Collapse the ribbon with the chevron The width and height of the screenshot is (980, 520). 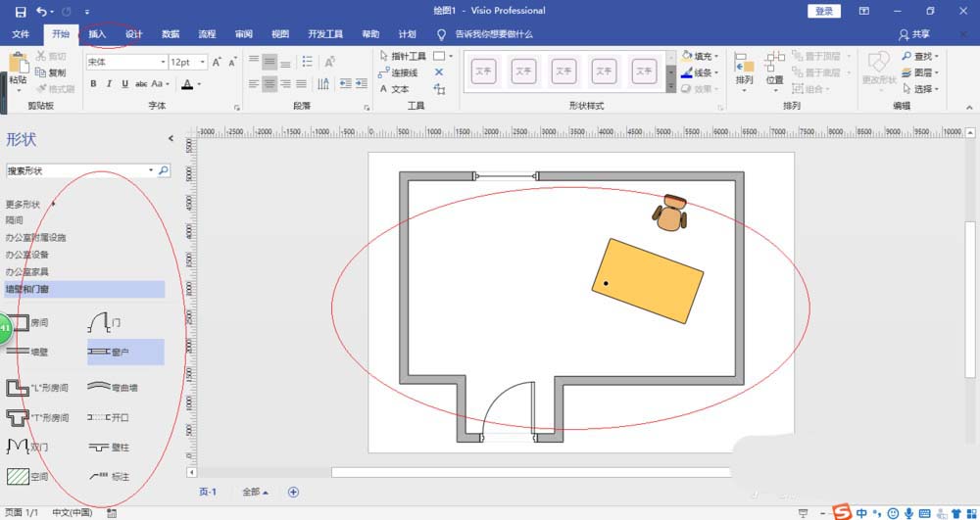click(x=970, y=107)
